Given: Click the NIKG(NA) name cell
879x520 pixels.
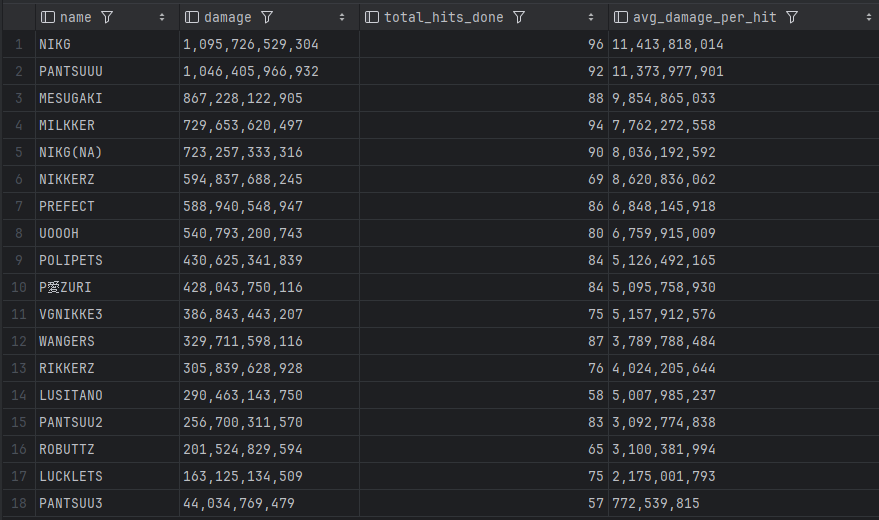Looking at the screenshot, I should [x=107, y=152].
